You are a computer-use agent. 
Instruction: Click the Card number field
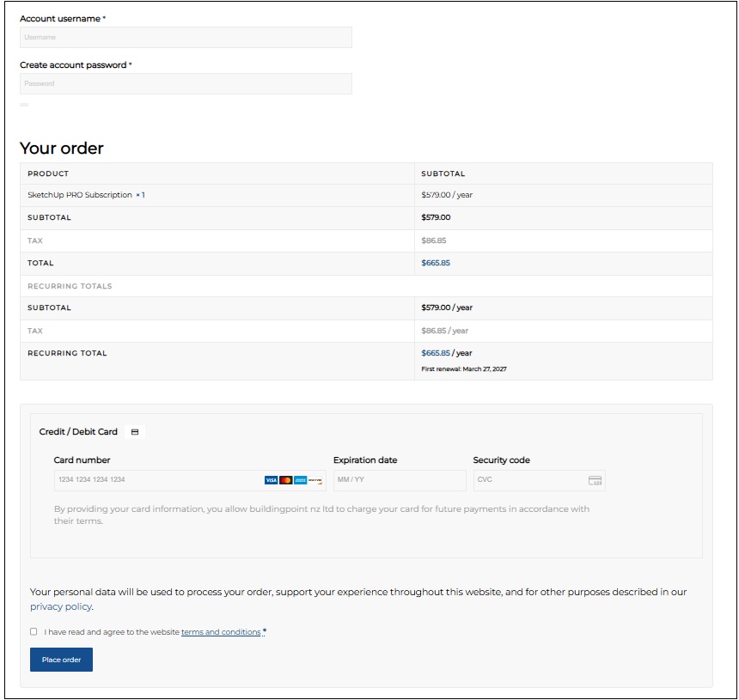point(190,480)
